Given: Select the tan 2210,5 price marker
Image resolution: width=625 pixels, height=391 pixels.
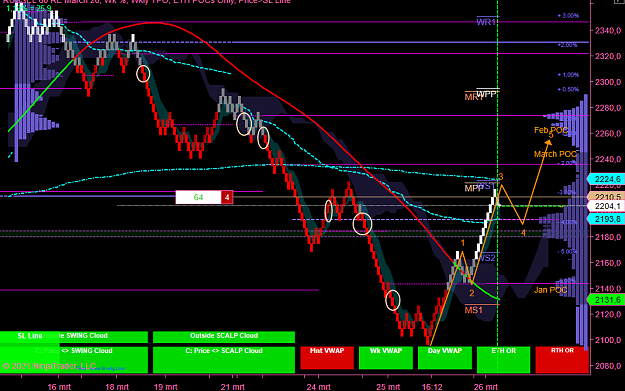Looking at the screenshot, I should pos(606,197).
